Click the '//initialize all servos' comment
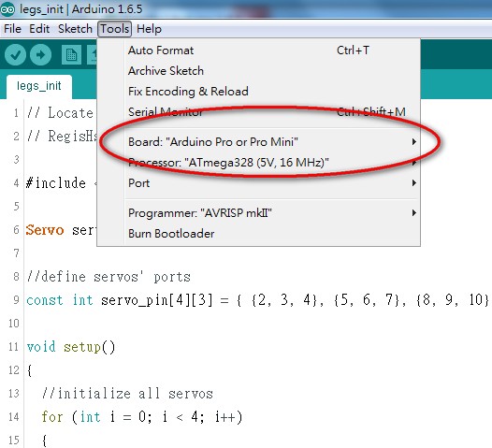The width and height of the screenshot is (492, 448). pos(127,394)
